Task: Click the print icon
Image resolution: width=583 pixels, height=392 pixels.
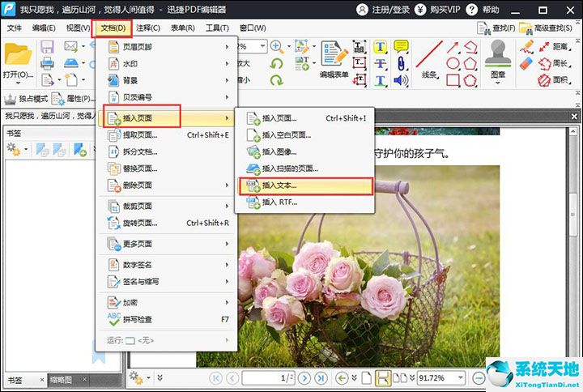Action: tap(47, 64)
